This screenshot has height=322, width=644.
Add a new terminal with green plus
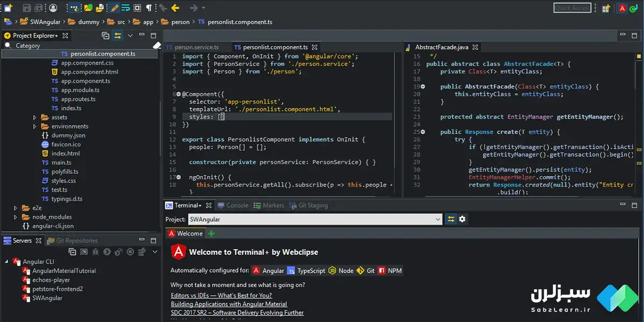(211, 233)
